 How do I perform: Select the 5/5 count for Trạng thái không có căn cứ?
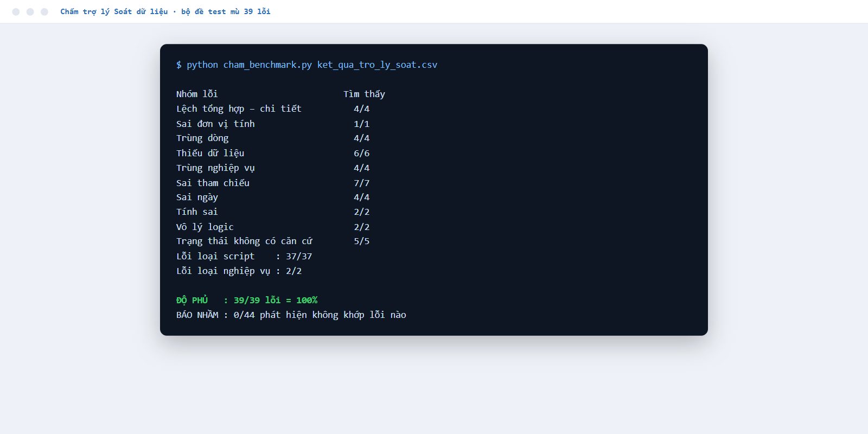click(x=361, y=241)
